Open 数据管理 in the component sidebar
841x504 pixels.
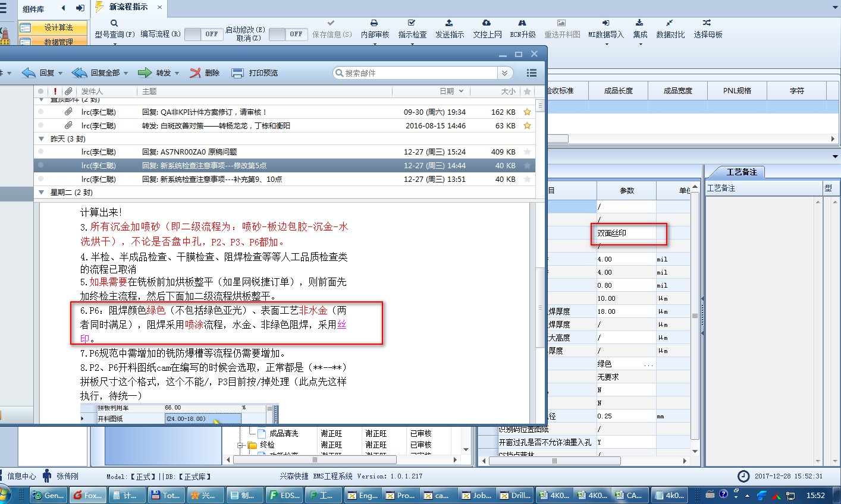[52, 42]
